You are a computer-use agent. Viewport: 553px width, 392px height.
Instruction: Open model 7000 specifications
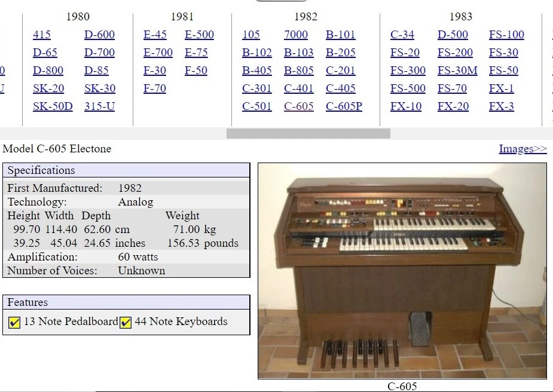coord(296,35)
